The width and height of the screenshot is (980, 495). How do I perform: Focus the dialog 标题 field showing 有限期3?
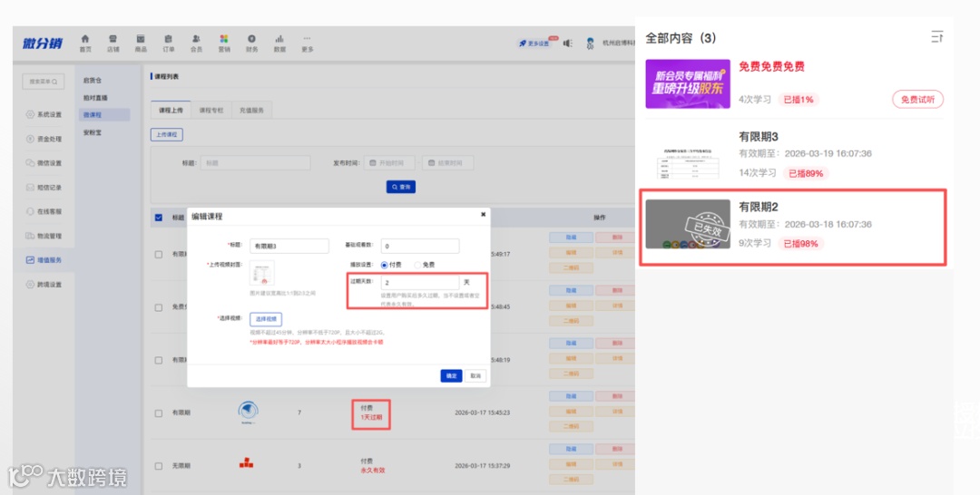289,246
